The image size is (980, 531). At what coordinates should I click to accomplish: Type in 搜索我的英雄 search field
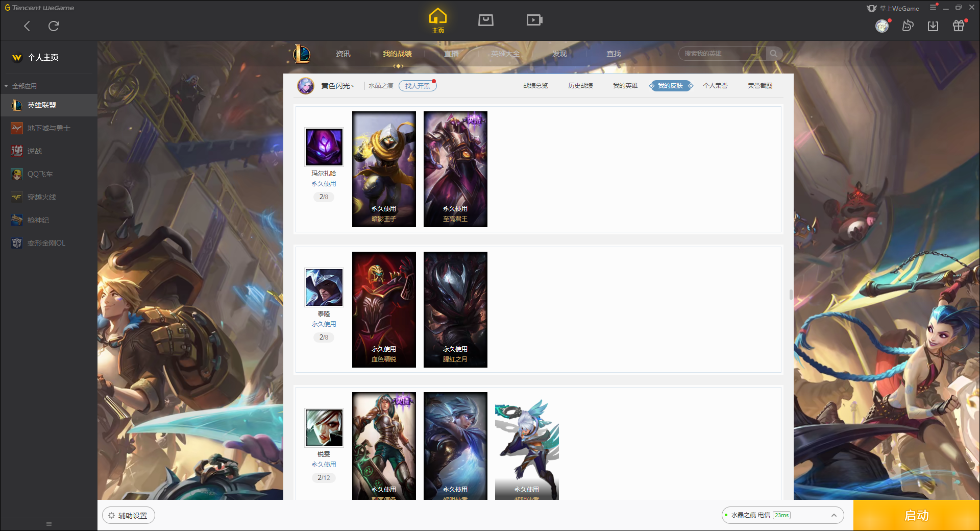click(x=722, y=54)
